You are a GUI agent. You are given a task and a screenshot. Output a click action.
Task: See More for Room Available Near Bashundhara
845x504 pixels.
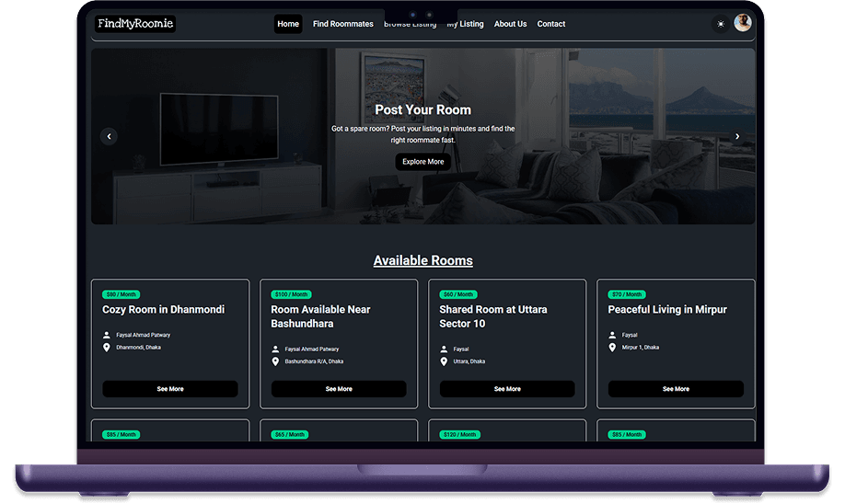[339, 389]
